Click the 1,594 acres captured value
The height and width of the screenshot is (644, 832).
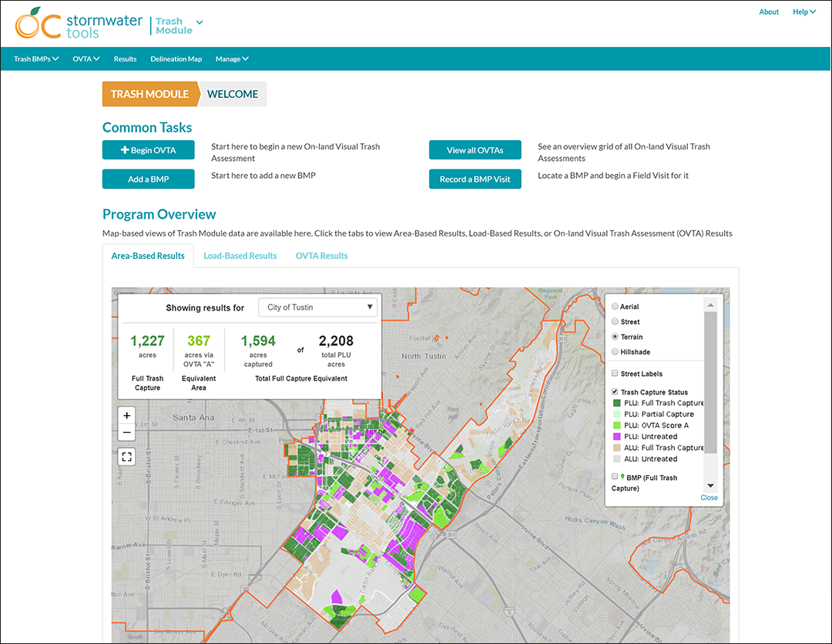258,340
